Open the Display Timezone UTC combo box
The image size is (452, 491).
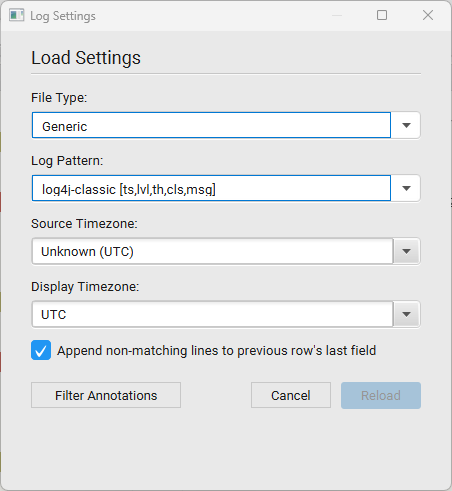point(226,314)
